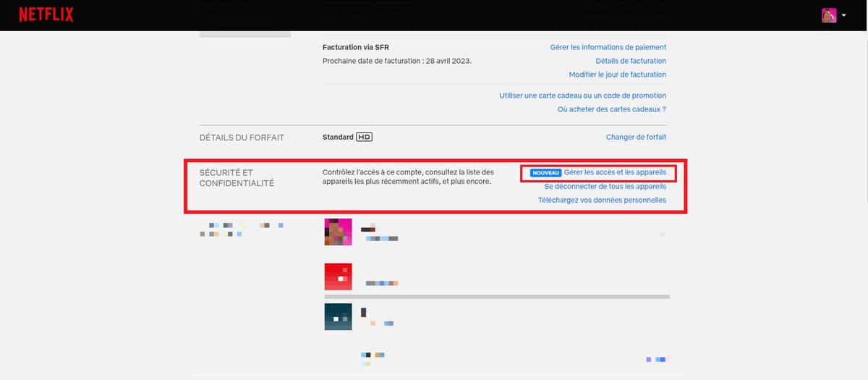868x380 pixels.
Task: Open Utiliser une carte cadeau link
Action: (583, 96)
